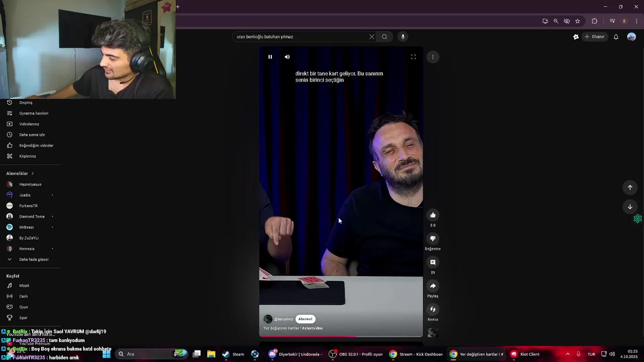Open the @batuylmz channel link
This screenshot has width=644, height=362.
(x=283, y=319)
